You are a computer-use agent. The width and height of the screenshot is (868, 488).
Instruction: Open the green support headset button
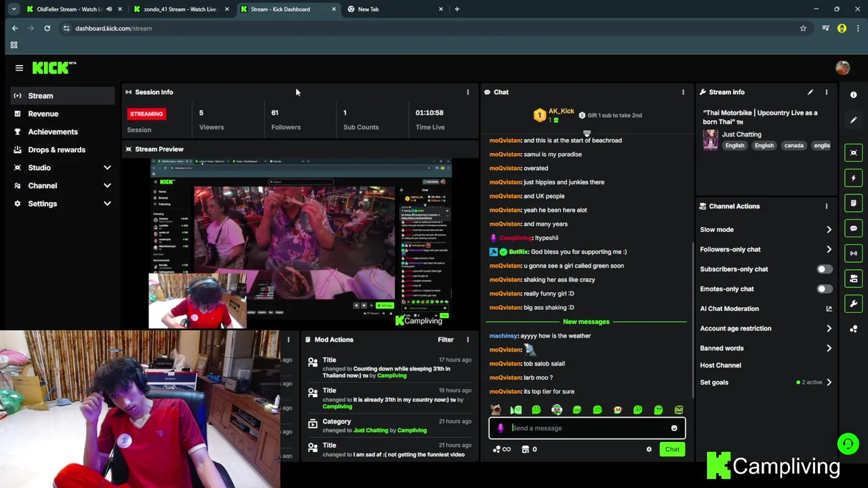click(x=848, y=444)
